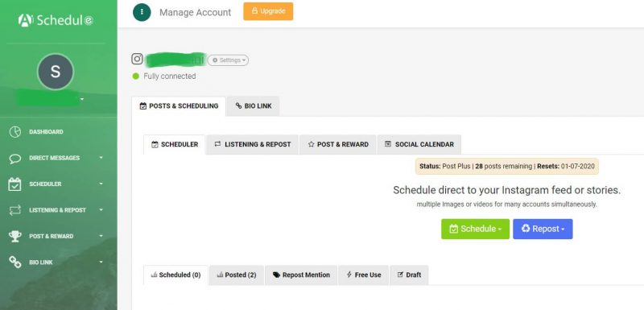Switch to the Social Calendar tab
Screen dimensions: 644x310
(x=419, y=144)
